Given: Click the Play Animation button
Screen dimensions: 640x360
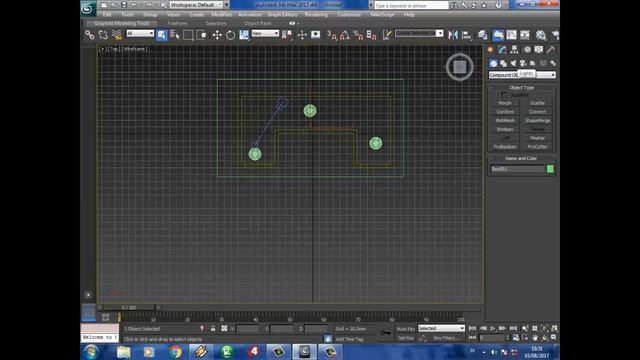Looking at the screenshot, I should coord(493,328).
